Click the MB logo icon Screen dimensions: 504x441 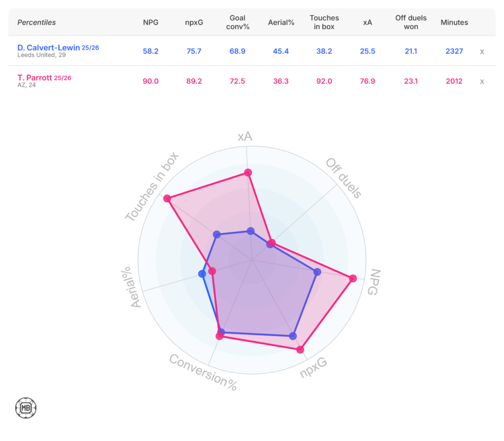(x=26, y=408)
